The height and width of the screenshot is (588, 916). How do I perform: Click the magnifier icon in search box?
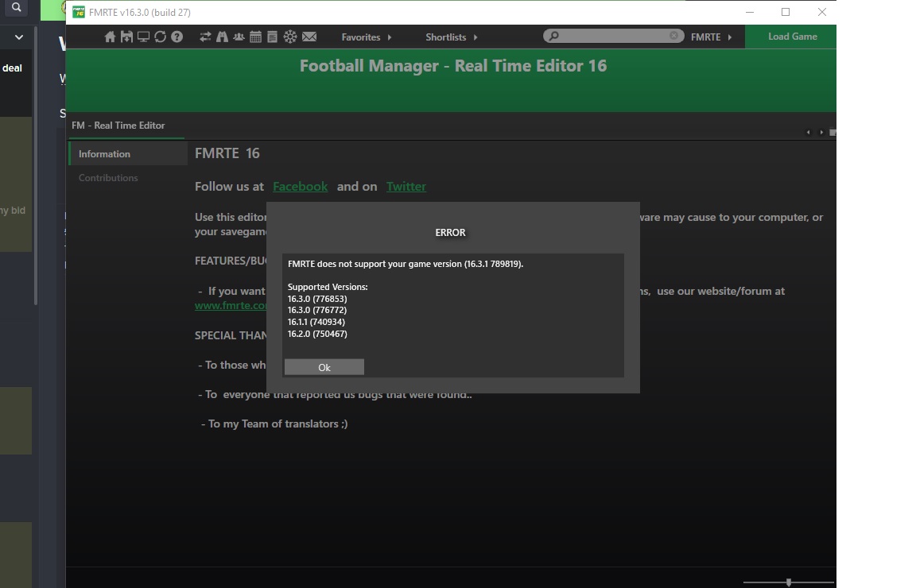pos(553,37)
